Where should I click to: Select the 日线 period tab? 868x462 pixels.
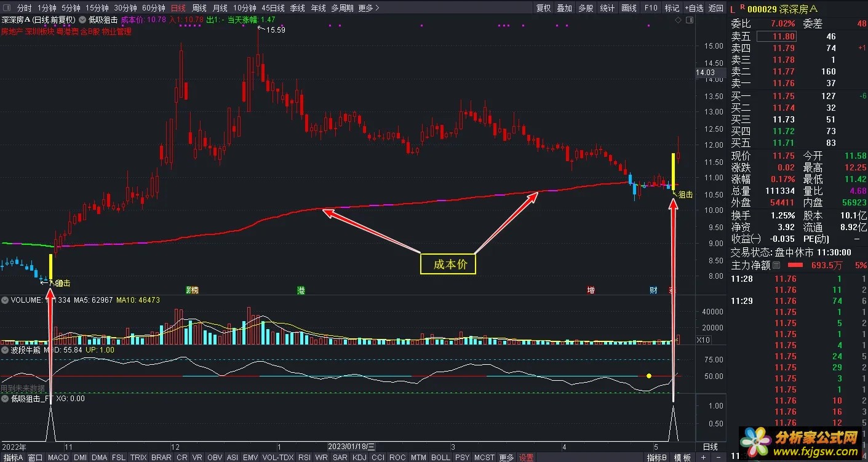coord(178,8)
